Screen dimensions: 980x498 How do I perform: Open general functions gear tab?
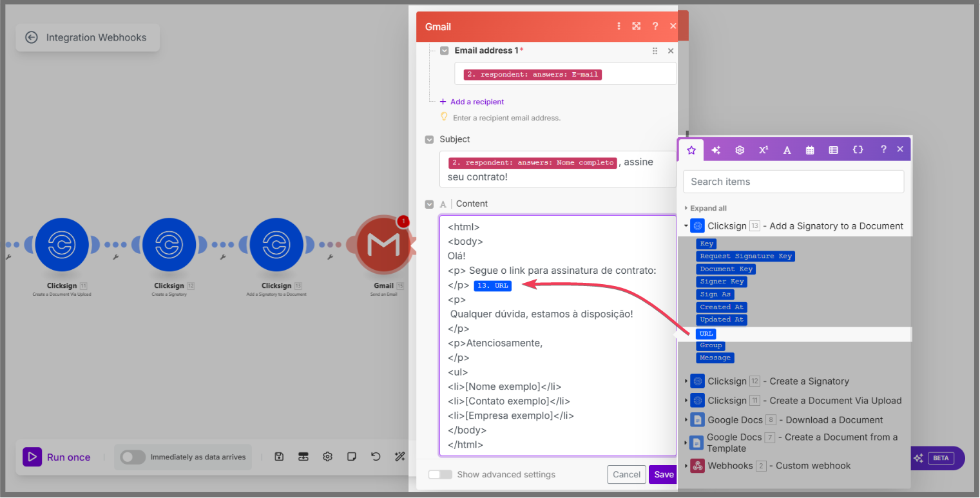pos(740,150)
